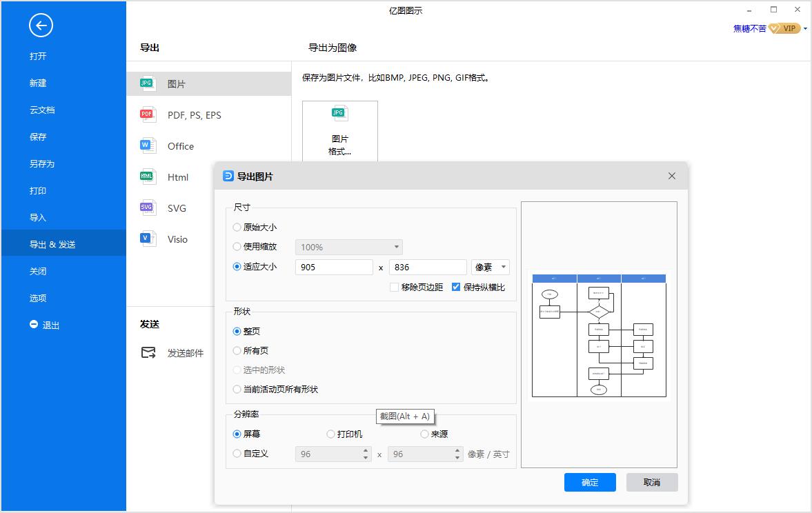Viewport: 812px width, 513px height.
Task: Click the 确定 confirm button
Action: [x=590, y=482]
